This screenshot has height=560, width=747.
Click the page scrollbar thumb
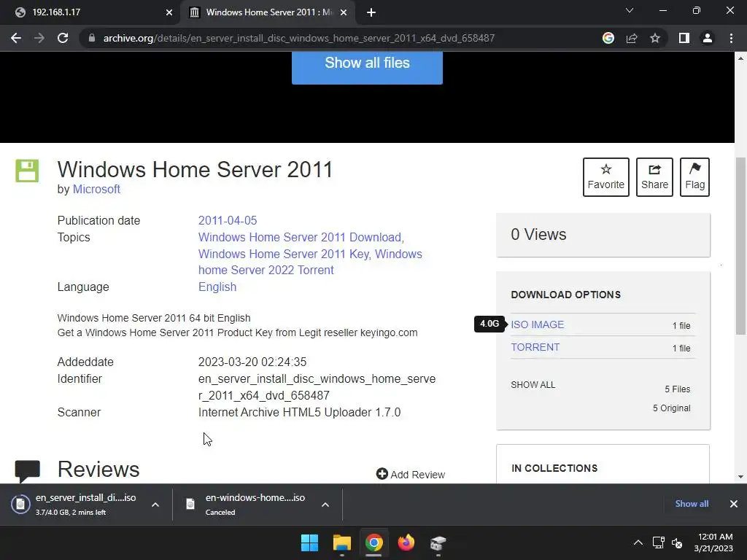(x=740, y=246)
